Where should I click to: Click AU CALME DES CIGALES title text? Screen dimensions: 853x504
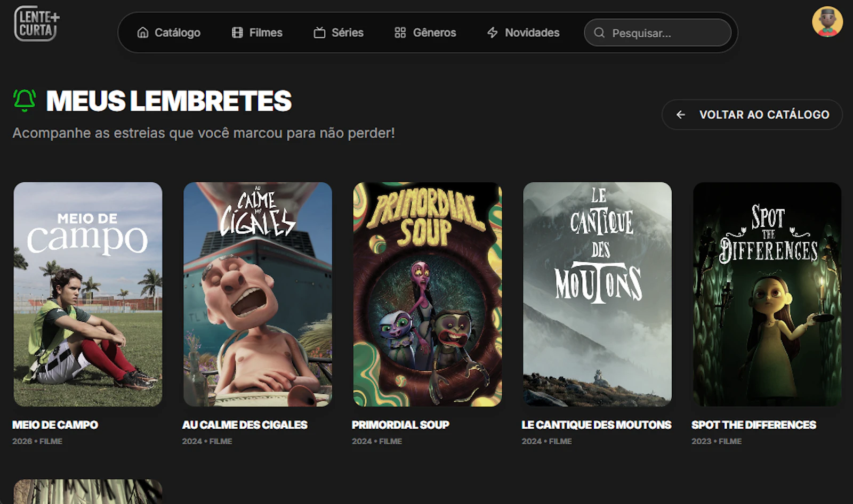pos(245,425)
